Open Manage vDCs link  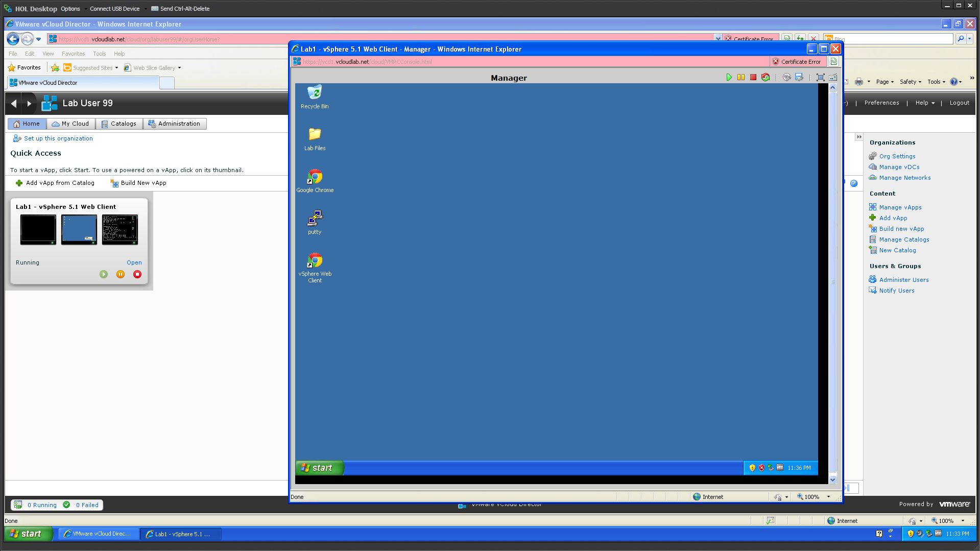click(899, 167)
